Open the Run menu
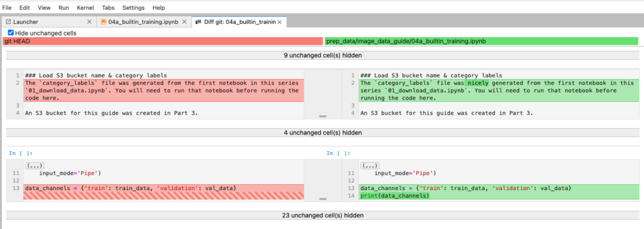The height and width of the screenshot is (229, 644). pyautogui.click(x=64, y=8)
